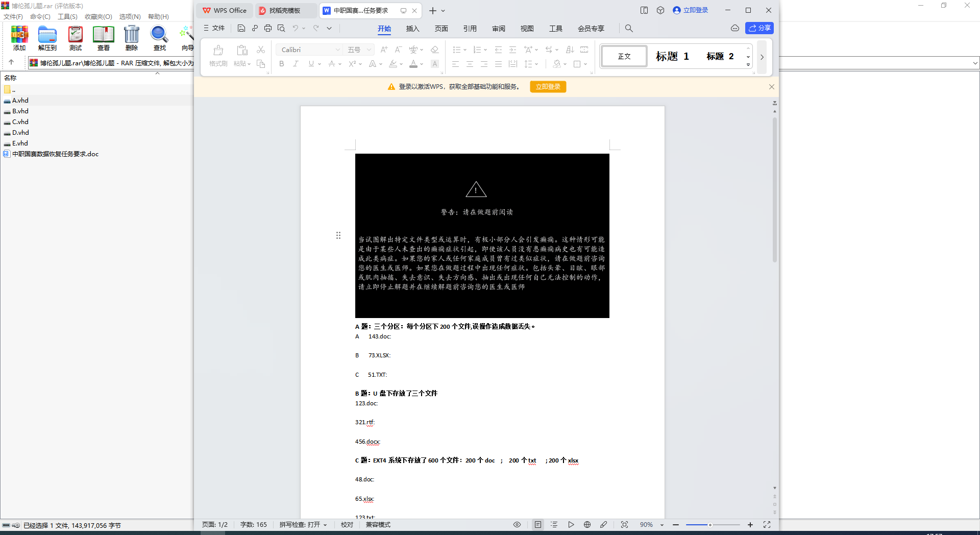Toggle Underline formatting

click(x=311, y=64)
